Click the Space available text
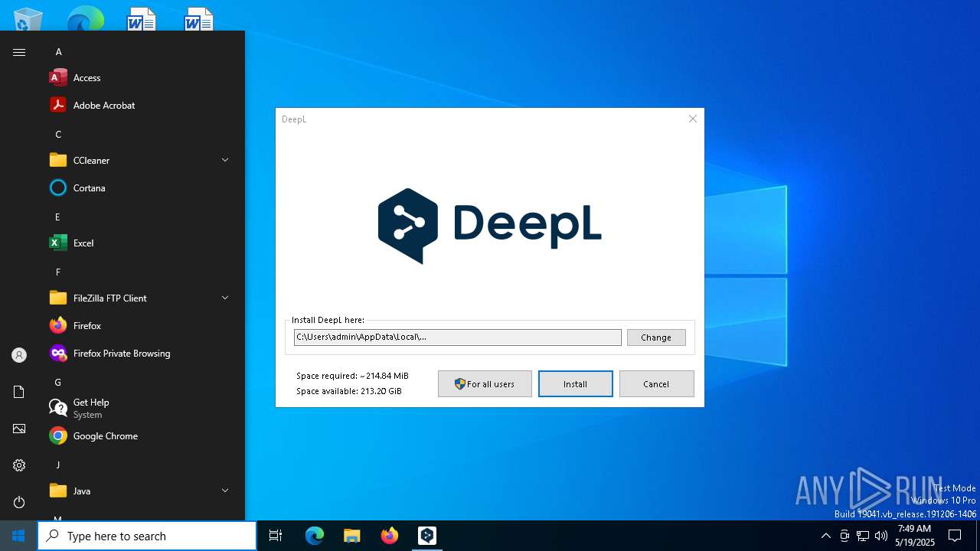The width and height of the screenshot is (980, 551). [349, 391]
